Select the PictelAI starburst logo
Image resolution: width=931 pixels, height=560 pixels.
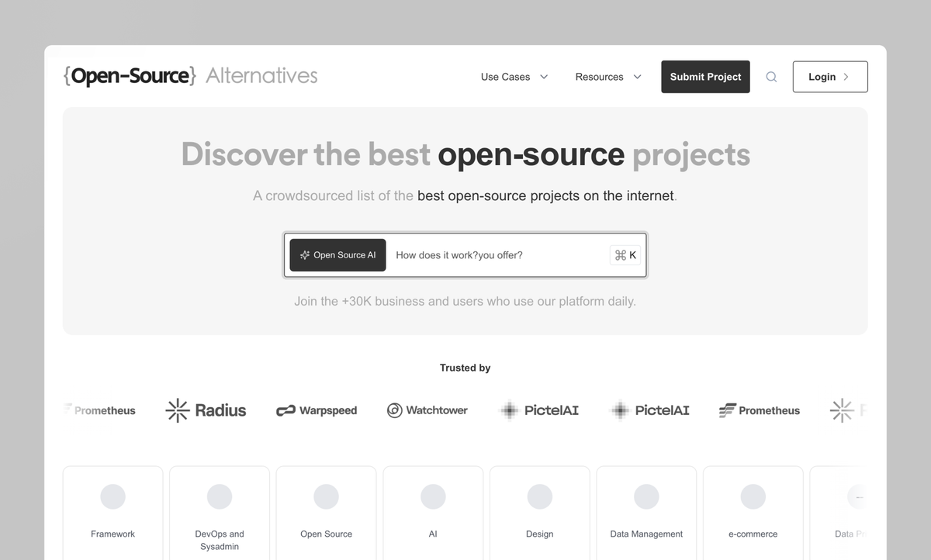tap(509, 410)
